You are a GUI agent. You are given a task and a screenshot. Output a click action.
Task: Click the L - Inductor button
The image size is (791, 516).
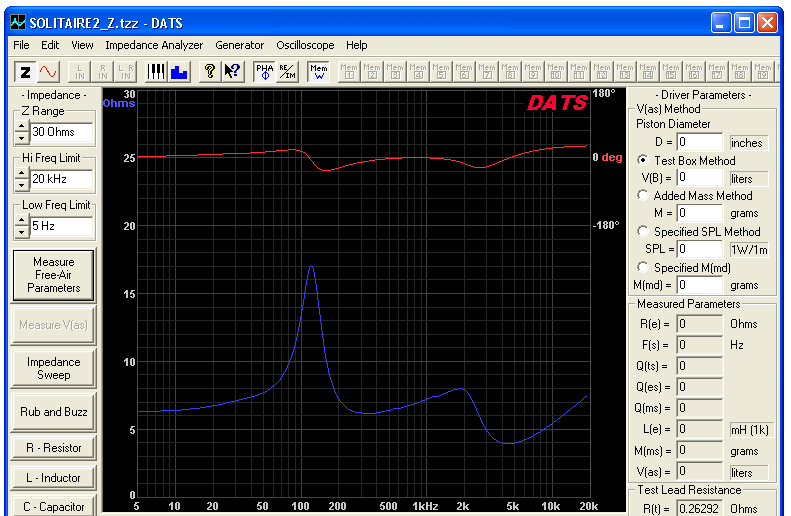53,478
